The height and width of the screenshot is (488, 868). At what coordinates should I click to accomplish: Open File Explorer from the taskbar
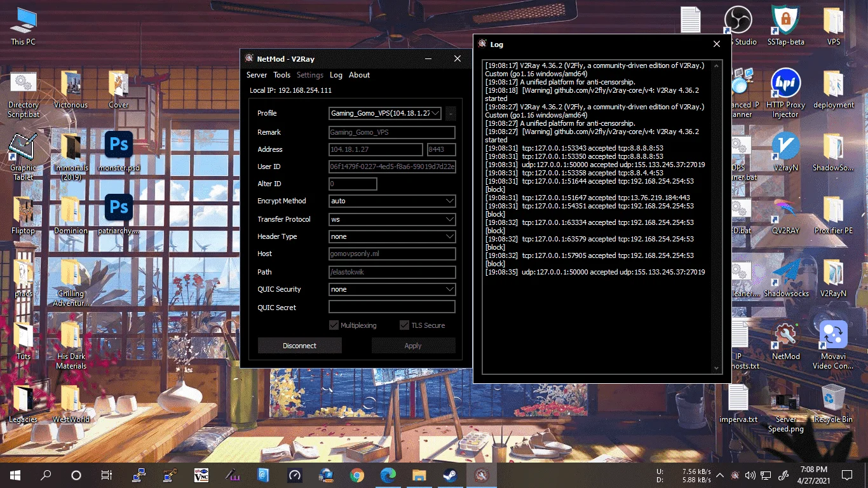pos(419,475)
